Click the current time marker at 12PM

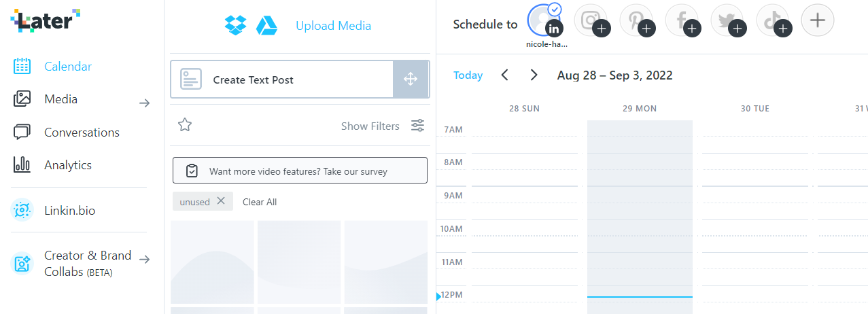pyautogui.click(x=438, y=296)
